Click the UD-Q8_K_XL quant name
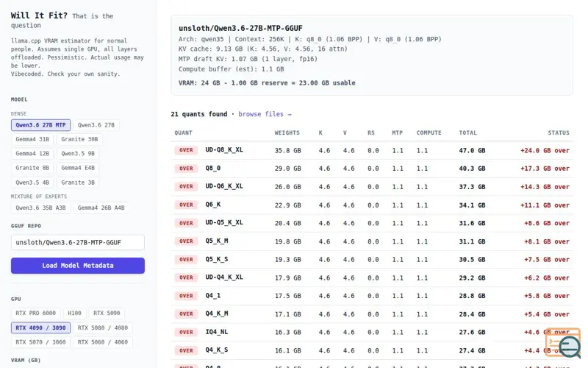The height and width of the screenshot is (368, 588). tap(224, 150)
